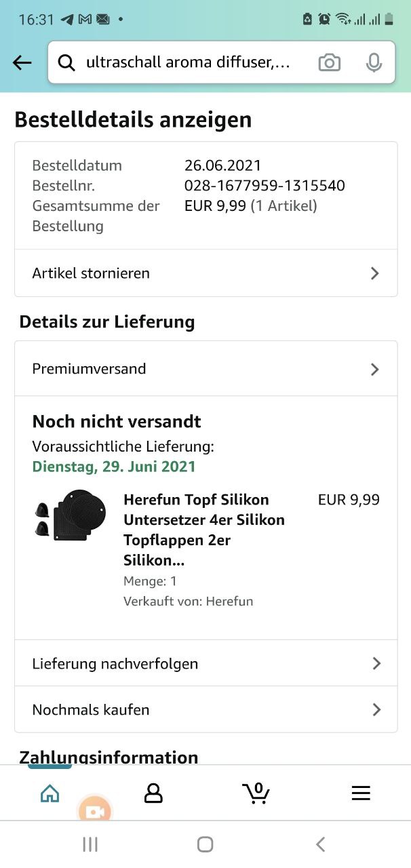Open the shopping cart
The image size is (411, 868).
[x=256, y=793]
